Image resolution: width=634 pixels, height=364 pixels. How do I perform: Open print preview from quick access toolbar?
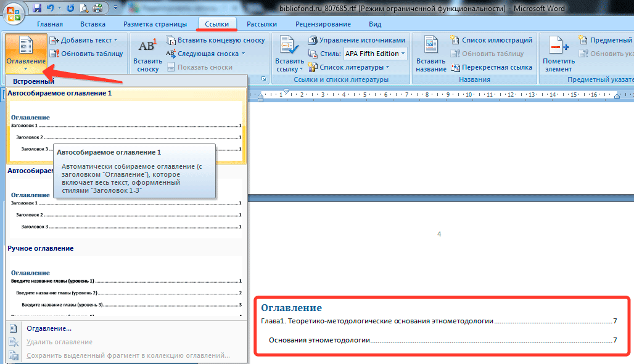[x=84, y=8]
